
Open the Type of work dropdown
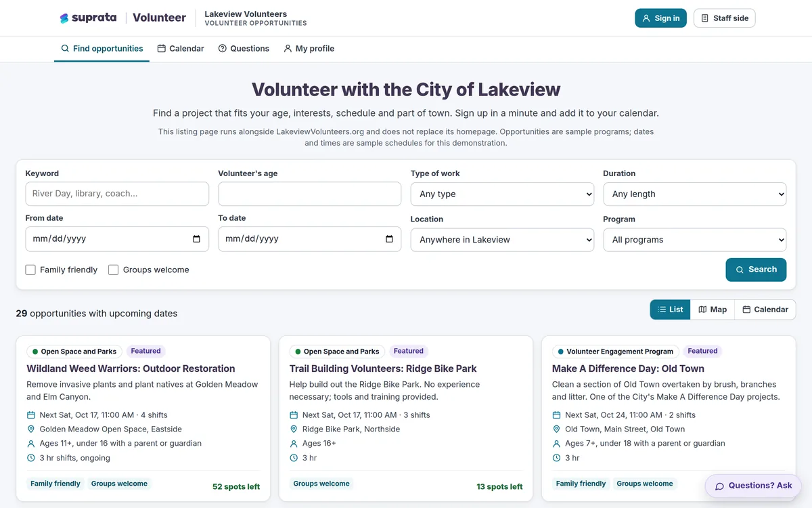(x=502, y=194)
